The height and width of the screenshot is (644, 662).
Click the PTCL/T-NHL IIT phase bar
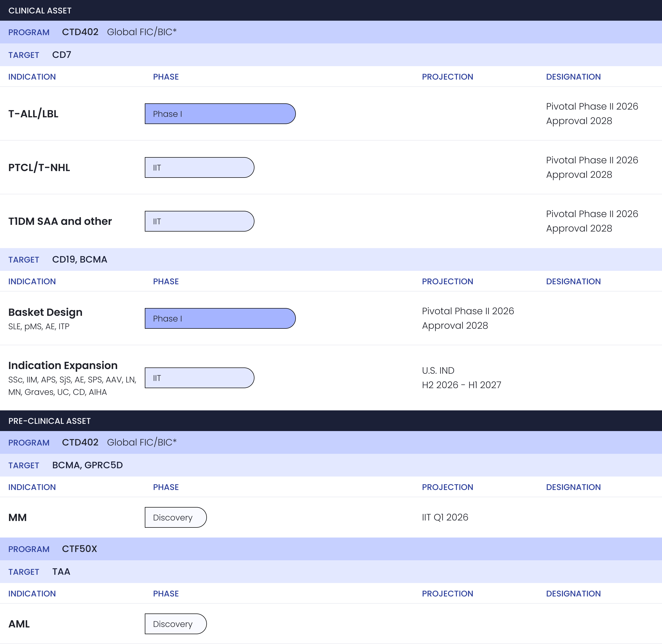coord(199,167)
